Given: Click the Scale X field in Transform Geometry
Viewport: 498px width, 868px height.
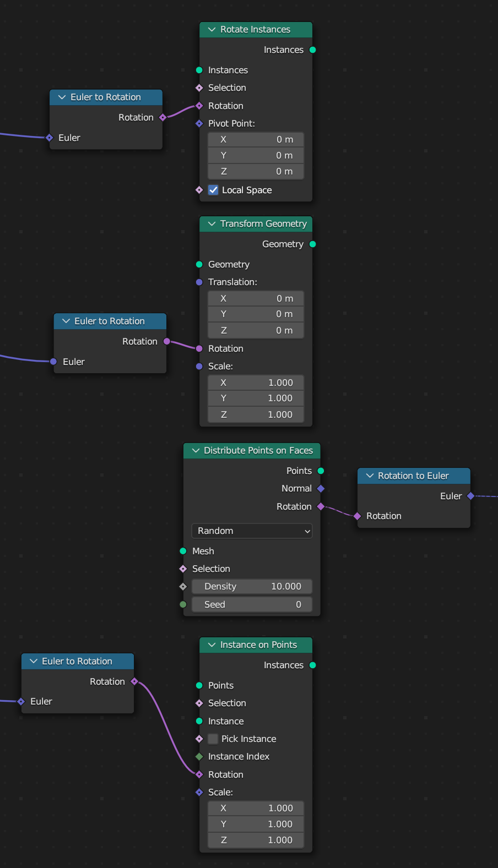Looking at the screenshot, I should (256, 383).
